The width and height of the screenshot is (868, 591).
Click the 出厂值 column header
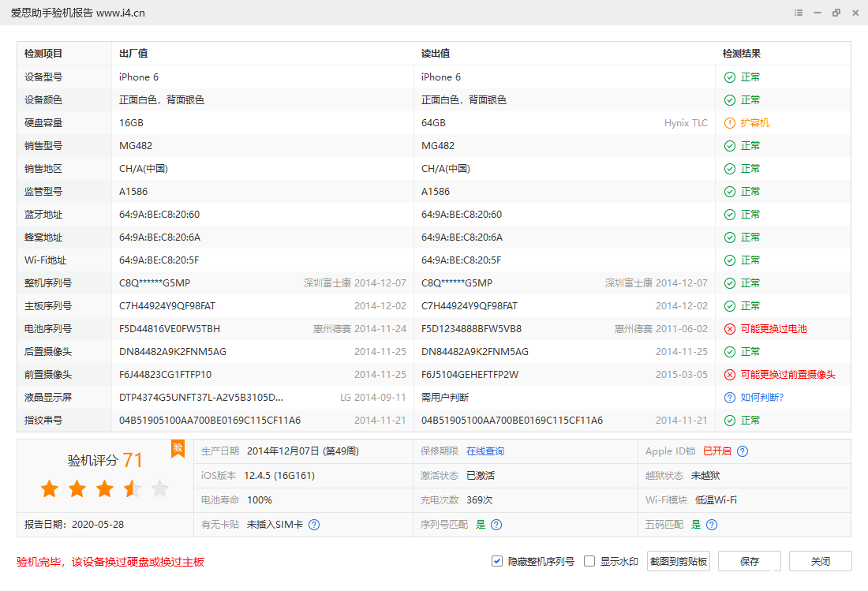tap(133, 54)
